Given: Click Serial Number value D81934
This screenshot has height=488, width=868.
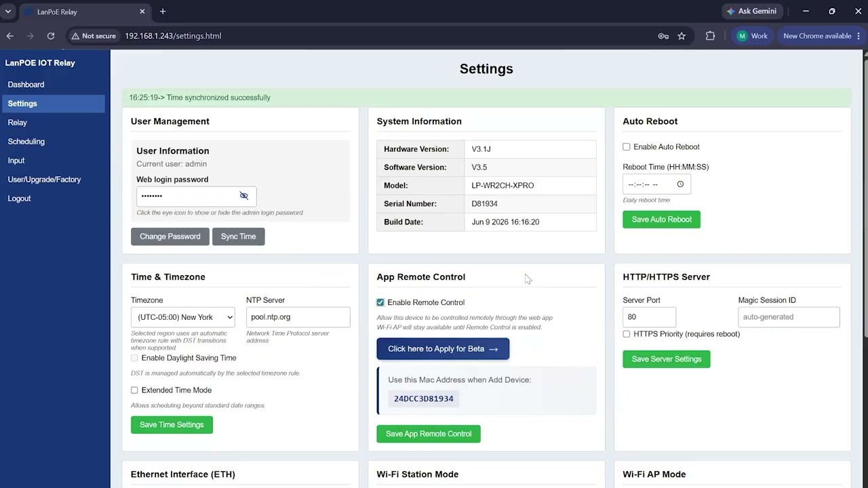Looking at the screenshot, I should (485, 204).
